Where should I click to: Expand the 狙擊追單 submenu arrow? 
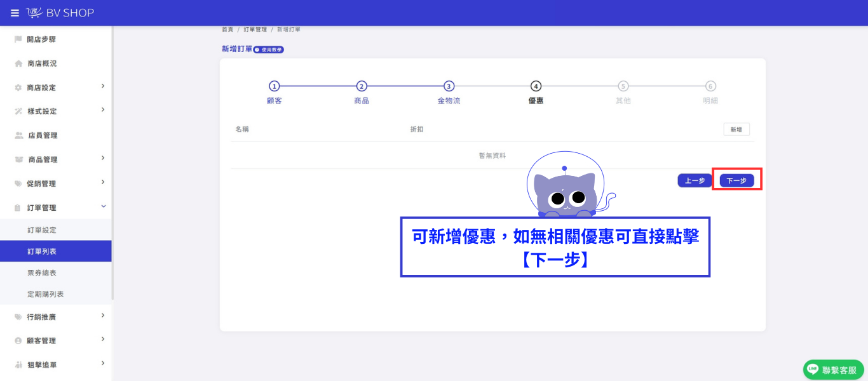tap(103, 364)
